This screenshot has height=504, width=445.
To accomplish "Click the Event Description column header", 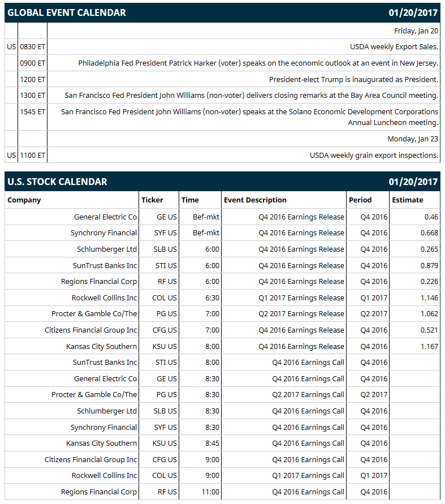I will point(255,200).
